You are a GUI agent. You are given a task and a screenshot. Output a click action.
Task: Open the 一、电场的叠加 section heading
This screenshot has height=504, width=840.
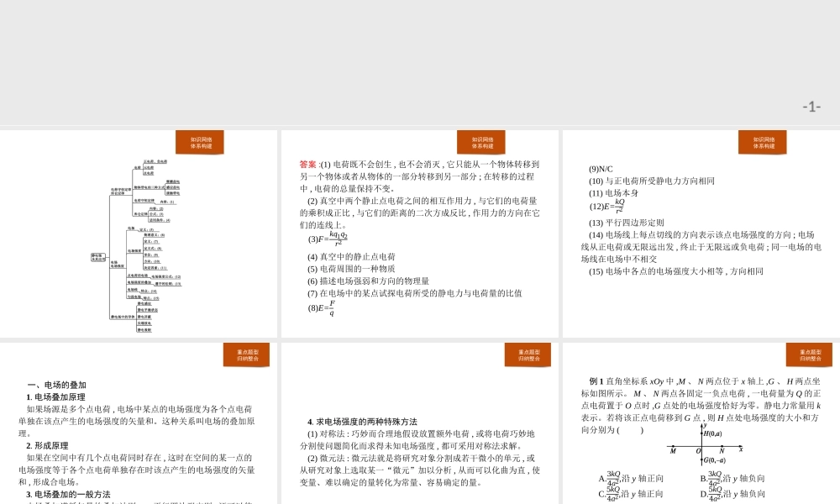coord(55,383)
